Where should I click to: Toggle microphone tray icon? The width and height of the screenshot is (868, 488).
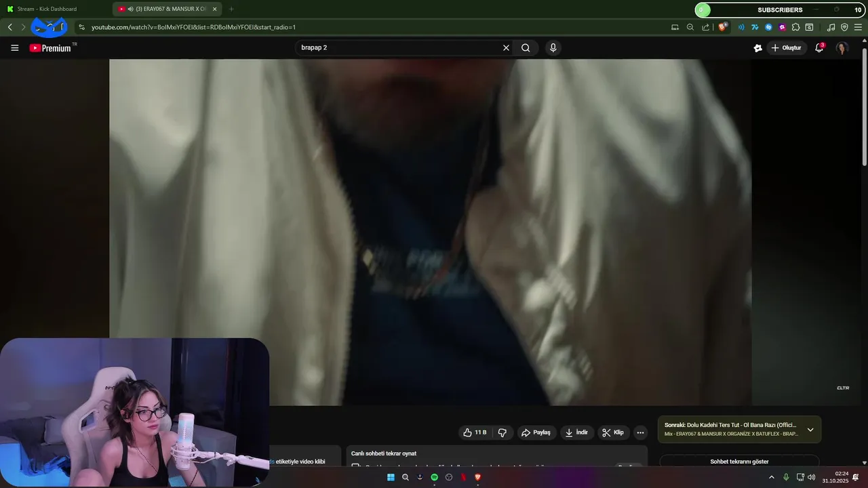click(786, 477)
